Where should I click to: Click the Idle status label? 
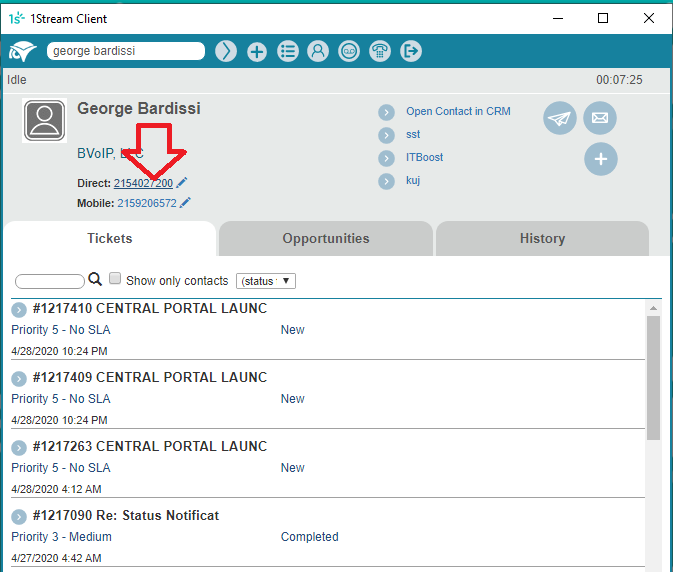pyautogui.click(x=17, y=80)
